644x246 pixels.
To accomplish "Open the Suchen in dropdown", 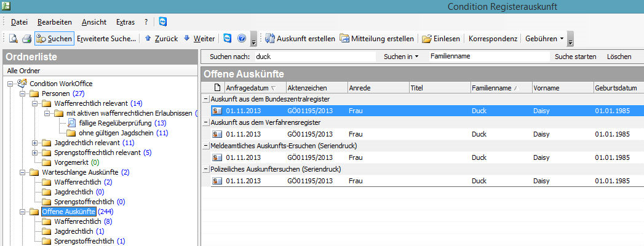I will point(400,57).
